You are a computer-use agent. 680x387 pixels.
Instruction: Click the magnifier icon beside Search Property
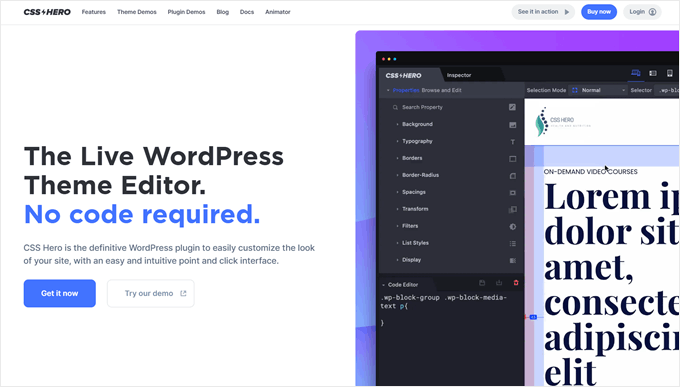point(395,107)
